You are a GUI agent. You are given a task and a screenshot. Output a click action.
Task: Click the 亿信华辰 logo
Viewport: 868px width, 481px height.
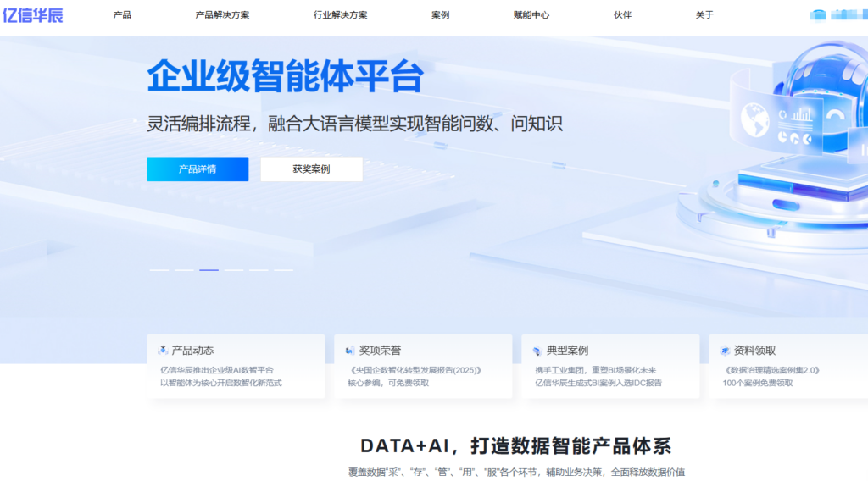[33, 14]
